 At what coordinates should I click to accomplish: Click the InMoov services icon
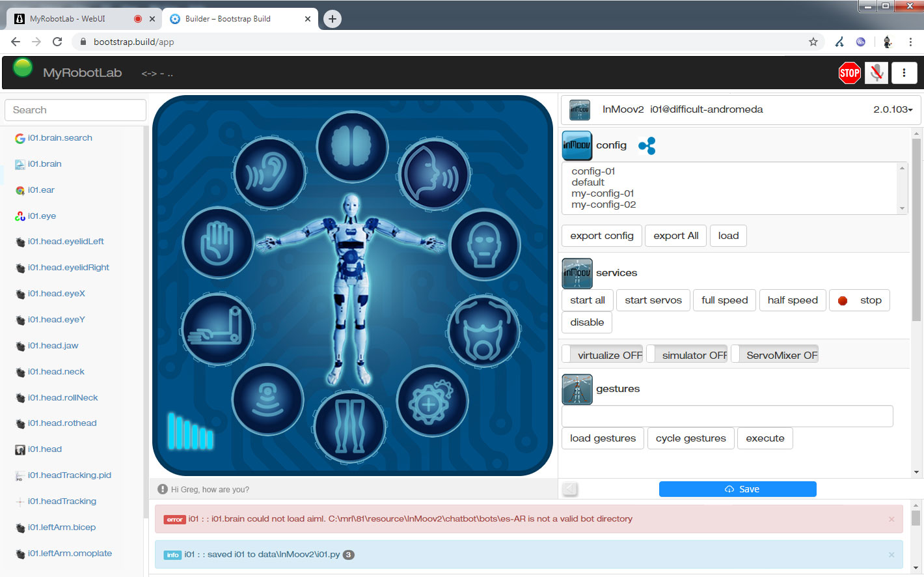tap(577, 273)
